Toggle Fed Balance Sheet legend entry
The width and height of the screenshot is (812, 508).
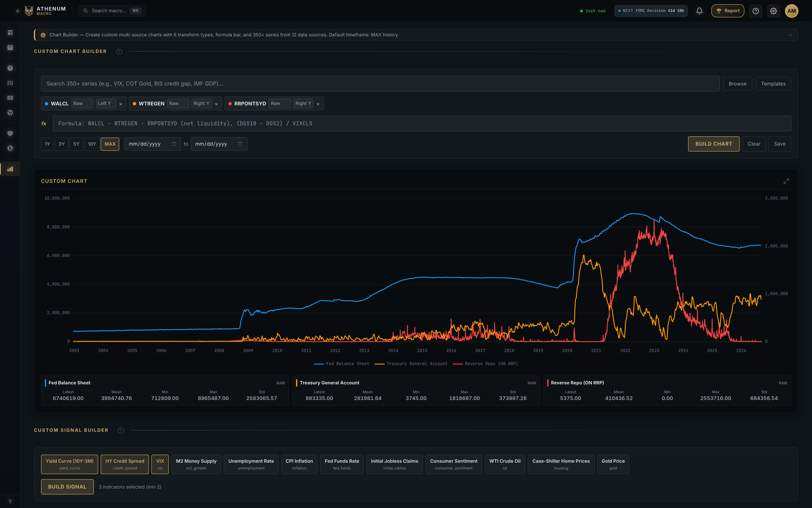click(x=341, y=364)
